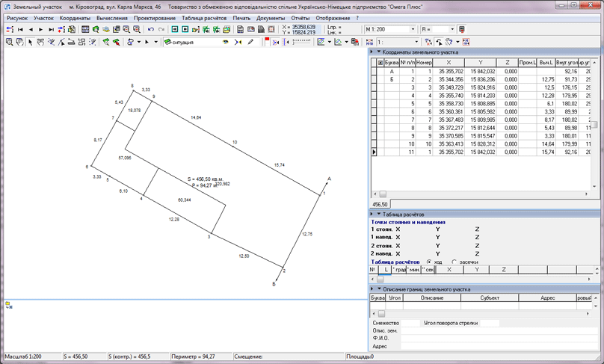Select the 'засечки' radio button

[x=454, y=262]
